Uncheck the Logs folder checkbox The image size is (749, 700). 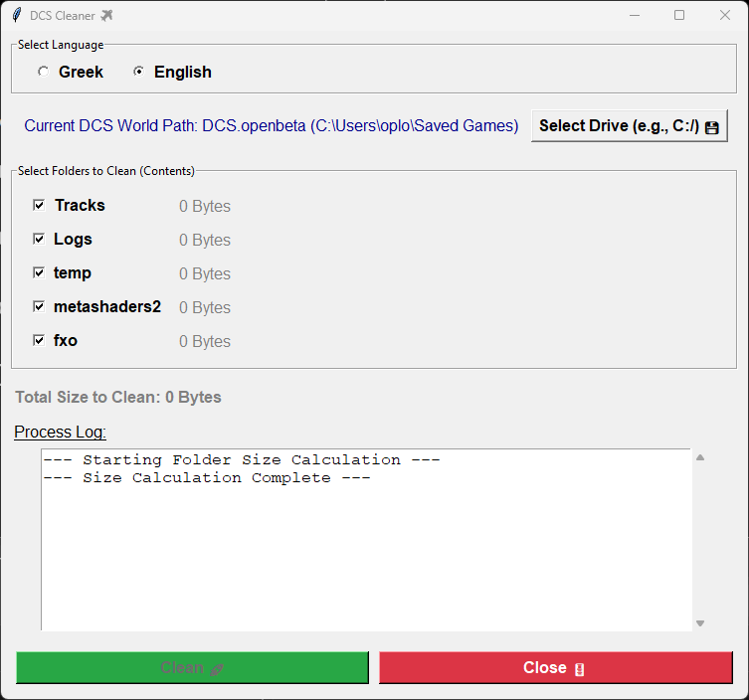click(39, 239)
